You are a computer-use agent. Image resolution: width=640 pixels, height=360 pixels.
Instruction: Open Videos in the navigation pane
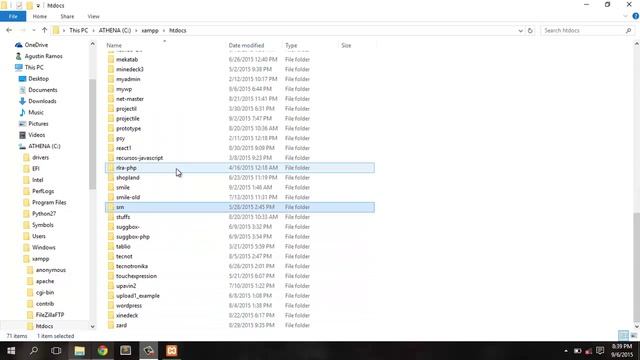point(37,135)
